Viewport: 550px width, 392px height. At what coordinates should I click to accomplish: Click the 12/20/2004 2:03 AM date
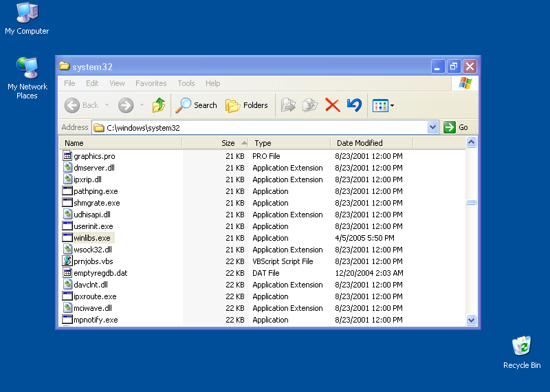pos(369,273)
